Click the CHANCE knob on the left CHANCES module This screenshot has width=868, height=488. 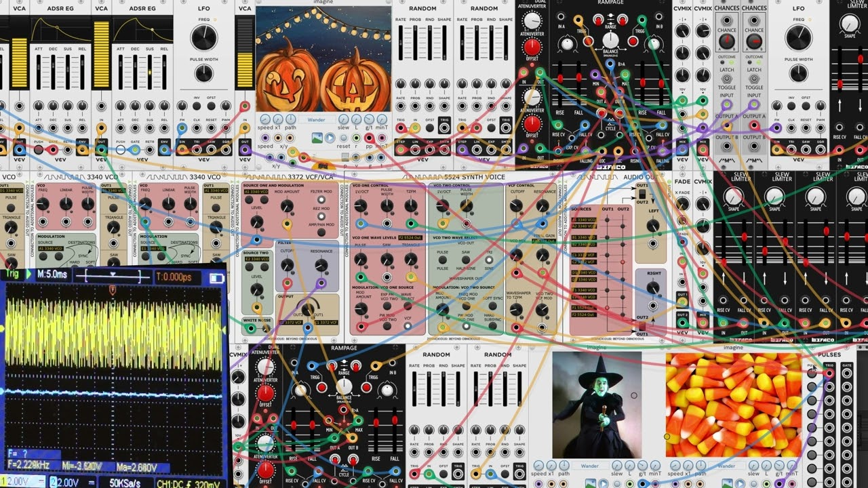tap(727, 42)
